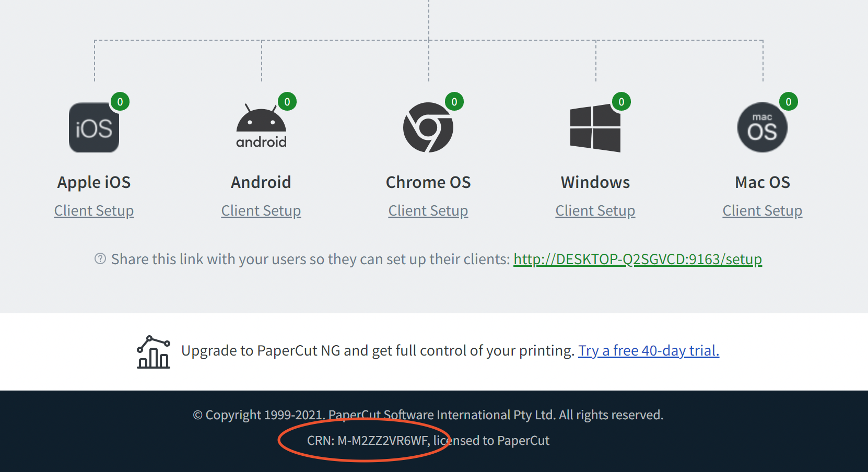Start the free 40-day trial
868x472 pixels.
[x=649, y=350]
